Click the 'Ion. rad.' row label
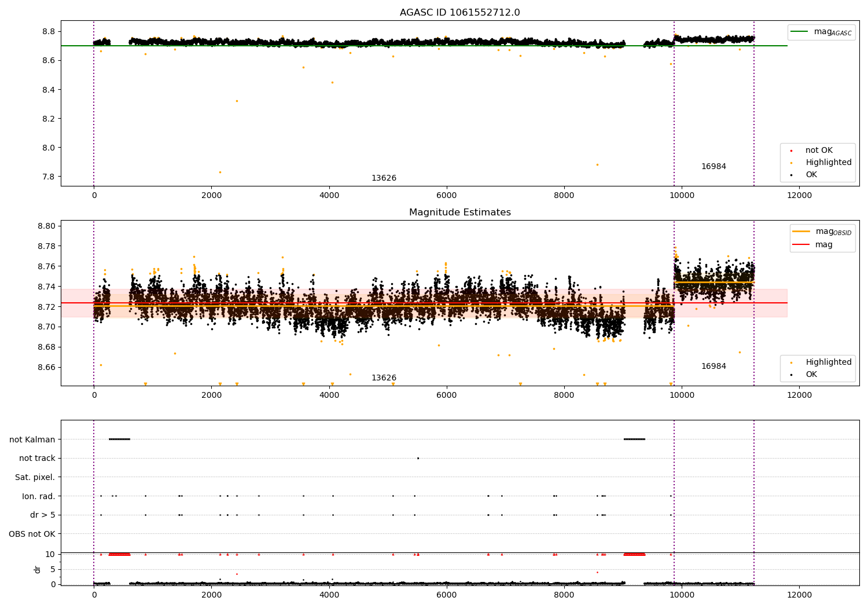The height and width of the screenshot is (608, 868). pos(39,496)
